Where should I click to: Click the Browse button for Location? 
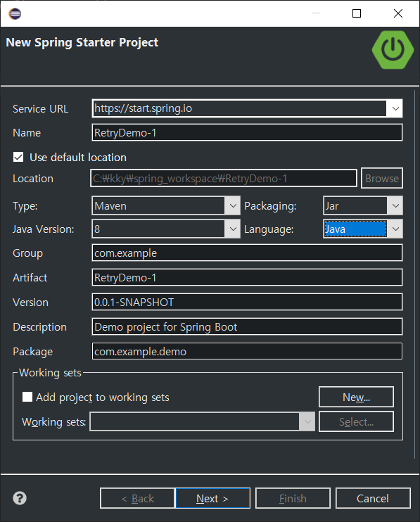tap(382, 179)
